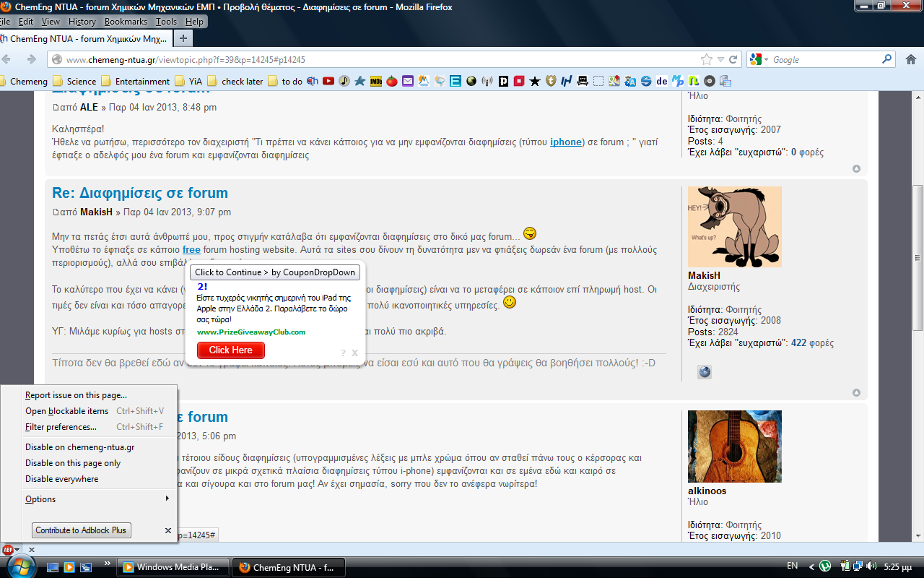Open the pirate skull bookmark icon
The height and width of the screenshot is (578, 924).
(x=583, y=81)
